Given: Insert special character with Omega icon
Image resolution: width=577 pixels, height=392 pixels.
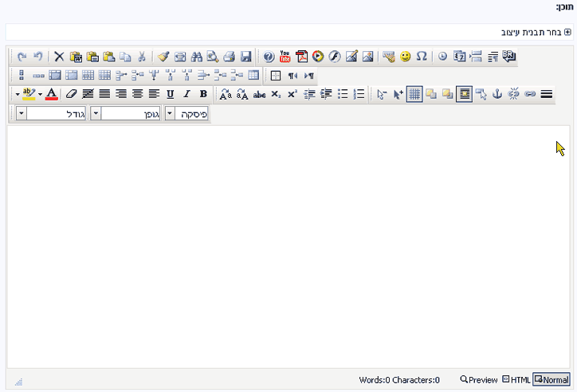Looking at the screenshot, I should (x=422, y=57).
